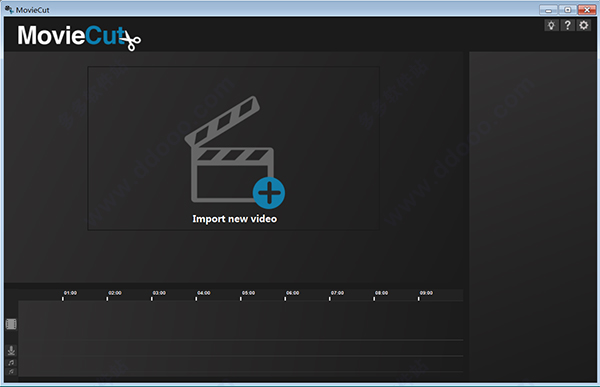Click the MovieCut logo

click(x=79, y=37)
